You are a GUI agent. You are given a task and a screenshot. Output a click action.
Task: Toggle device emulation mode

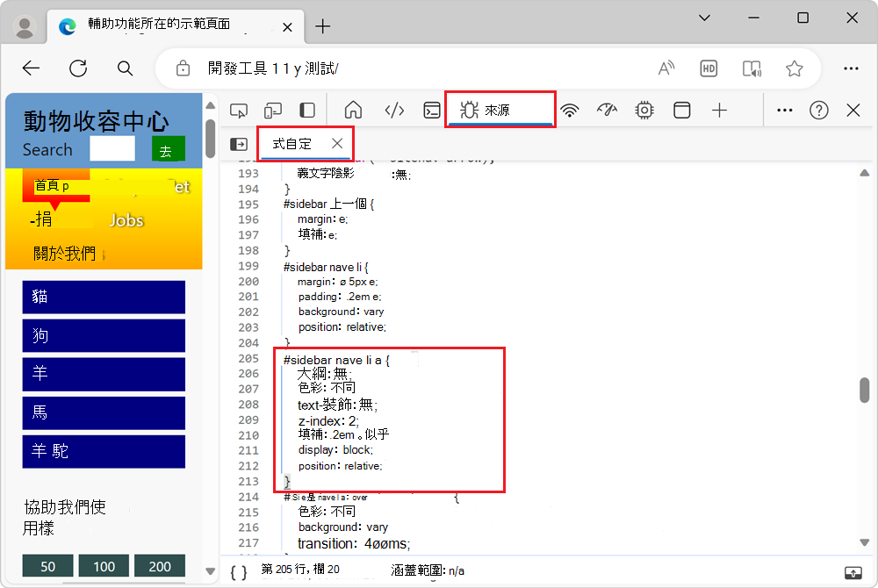point(272,110)
